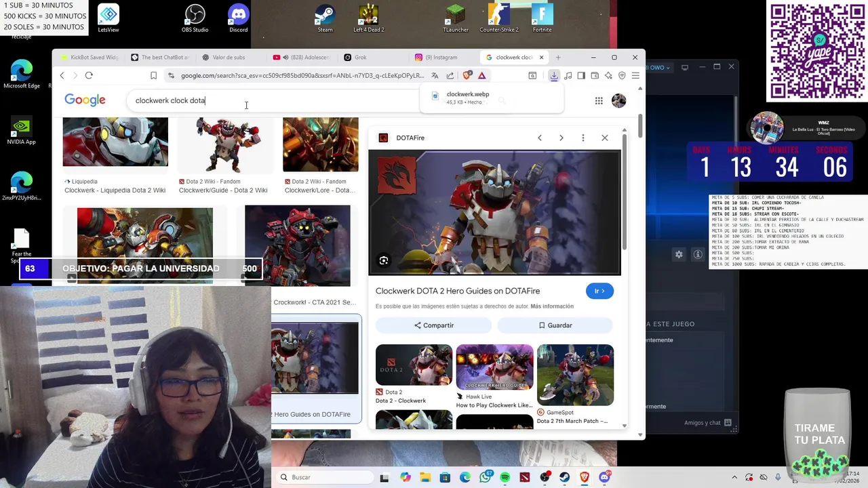
Task: Reload the Google search page
Action: [x=89, y=75]
